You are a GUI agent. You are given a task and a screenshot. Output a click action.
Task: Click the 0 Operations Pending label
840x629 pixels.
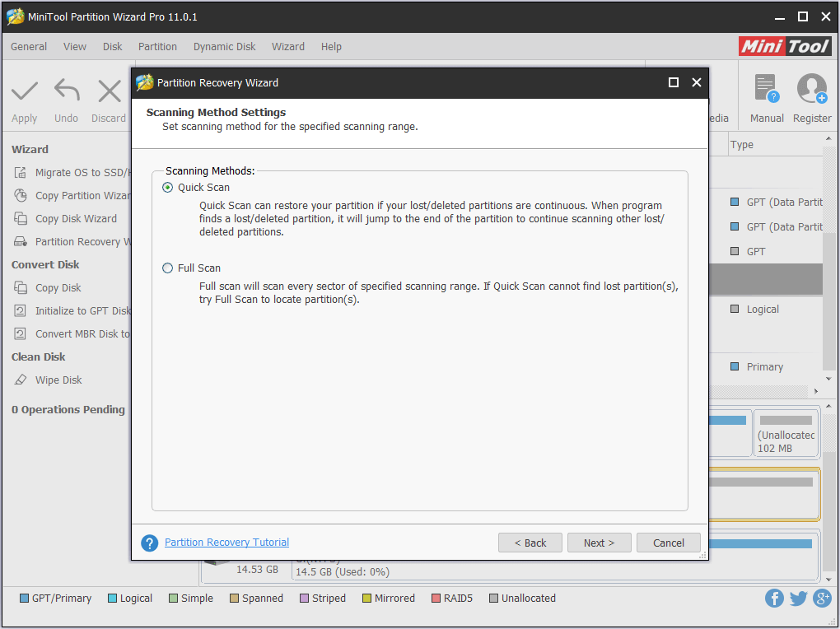pos(68,409)
